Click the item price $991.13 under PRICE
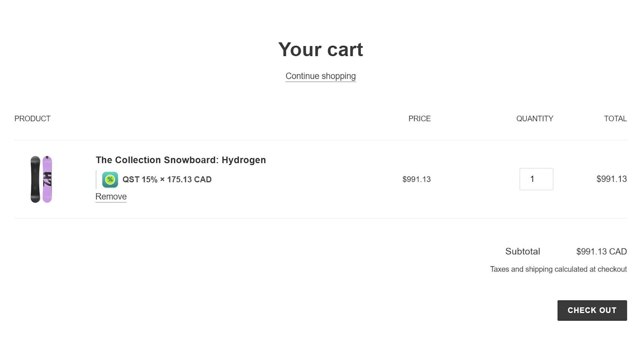Image resolution: width=644 pixels, height=362 pixels. [x=417, y=179]
